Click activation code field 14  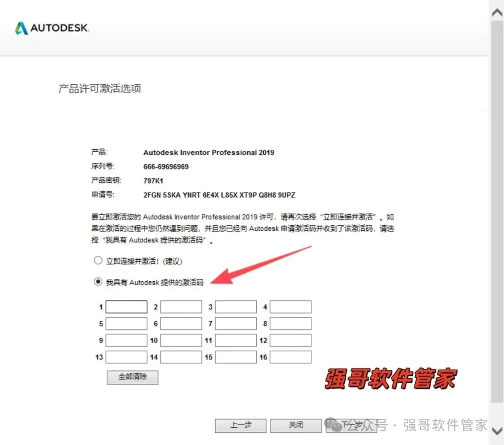point(181,357)
